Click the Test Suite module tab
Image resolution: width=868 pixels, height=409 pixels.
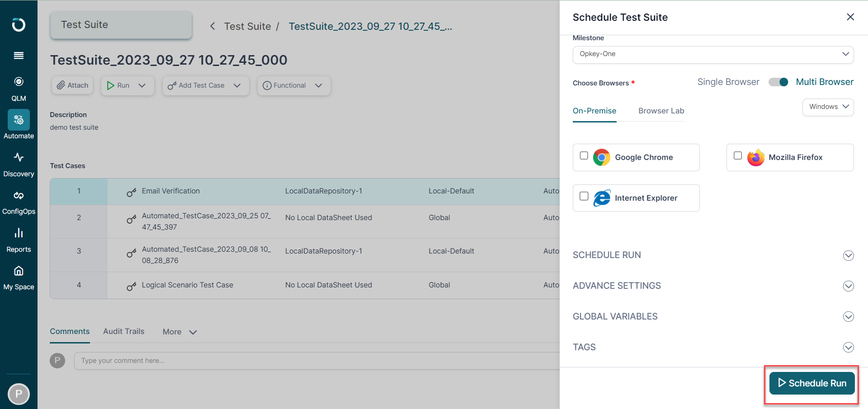121,25
